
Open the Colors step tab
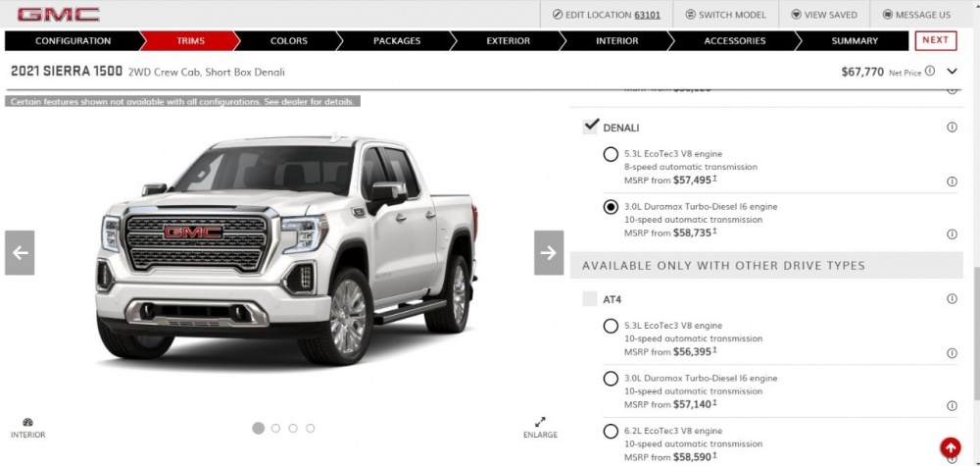[x=289, y=40]
